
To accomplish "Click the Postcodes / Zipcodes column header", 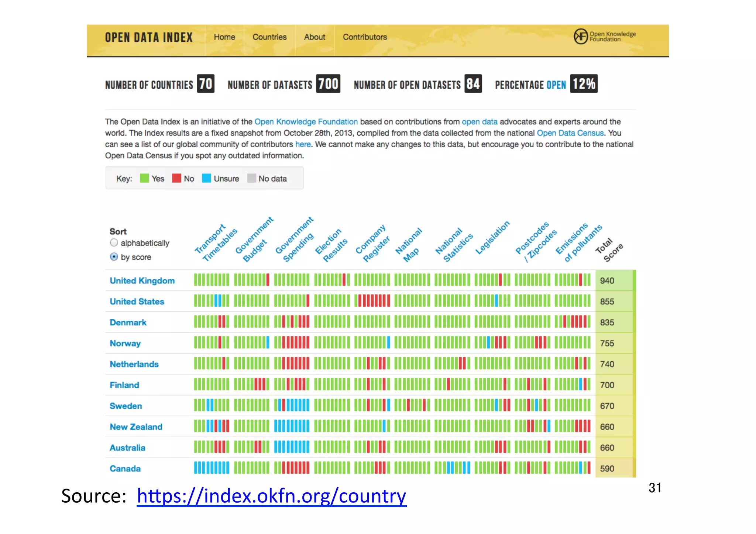I will 536,242.
